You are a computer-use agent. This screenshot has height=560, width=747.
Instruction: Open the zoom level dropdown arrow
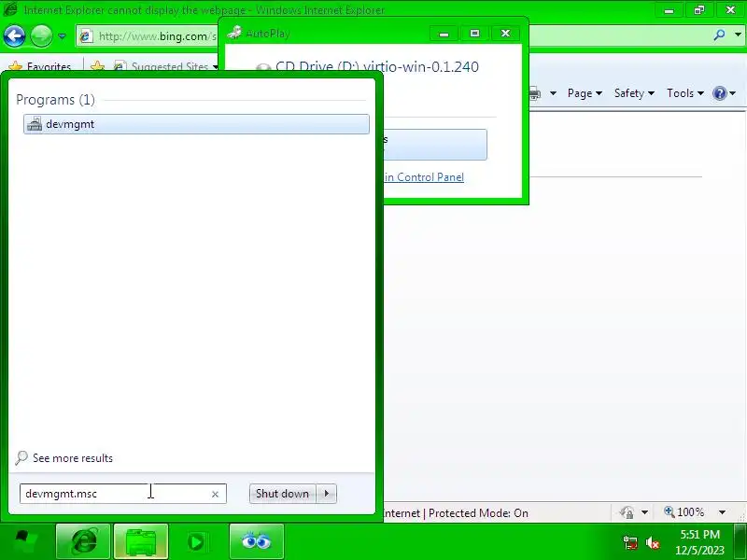point(722,512)
